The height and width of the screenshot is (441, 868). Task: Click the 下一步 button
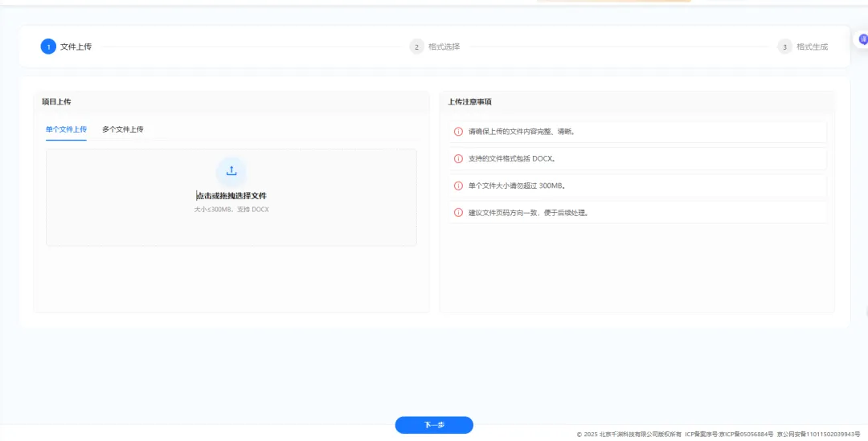click(434, 425)
